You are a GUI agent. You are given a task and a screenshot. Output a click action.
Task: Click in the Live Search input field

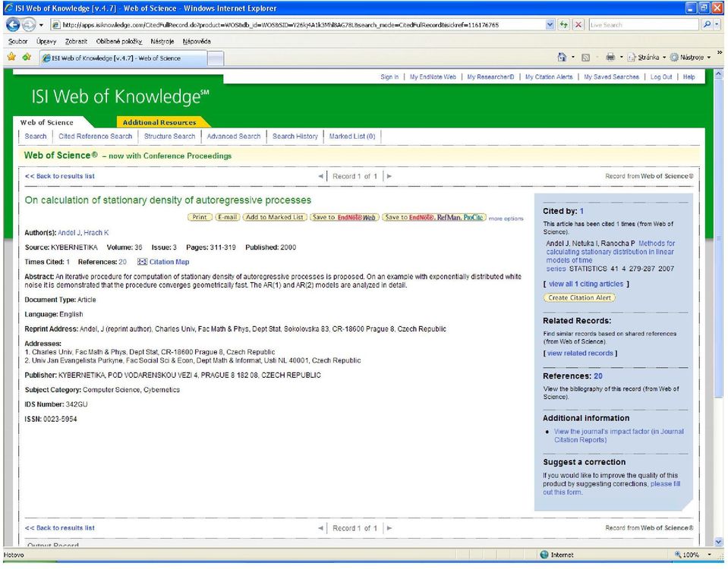(x=644, y=24)
